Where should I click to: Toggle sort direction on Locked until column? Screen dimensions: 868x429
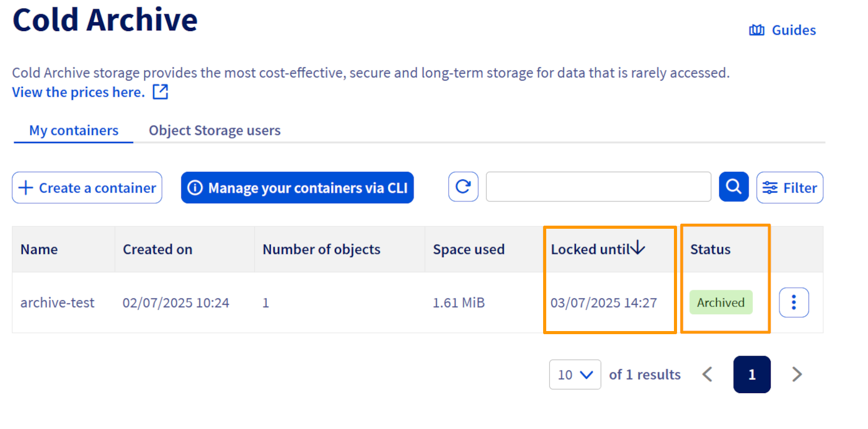637,247
